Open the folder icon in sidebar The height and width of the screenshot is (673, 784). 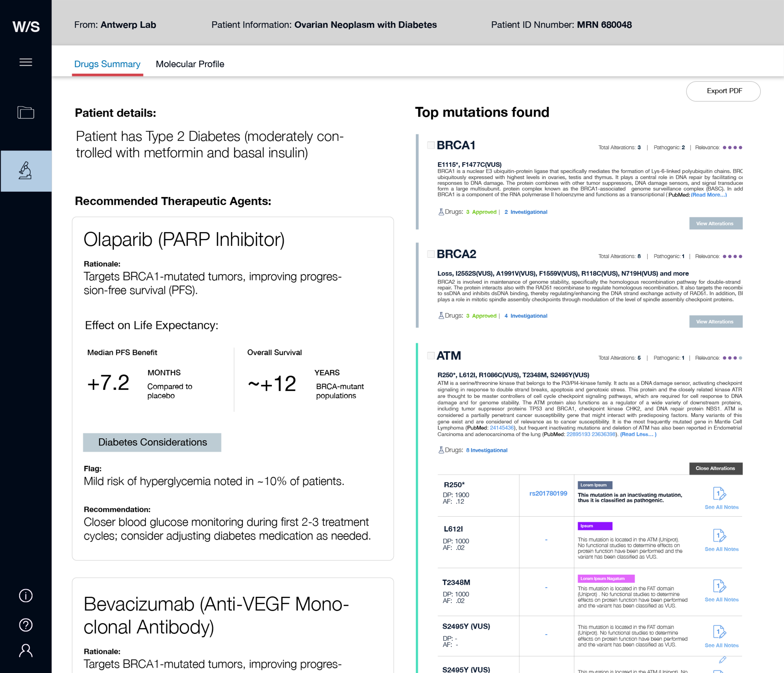click(x=26, y=112)
